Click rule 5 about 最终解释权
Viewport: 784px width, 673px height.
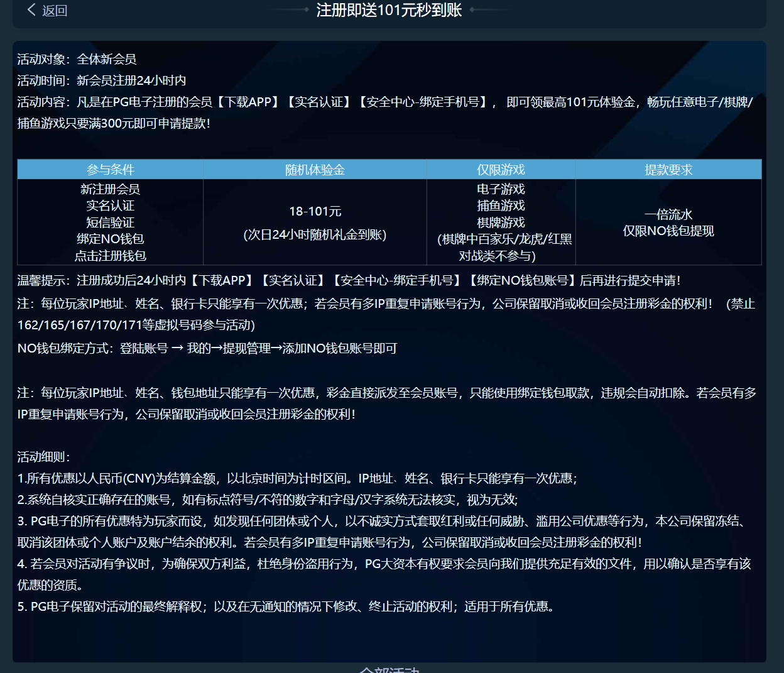pos(286,606)
